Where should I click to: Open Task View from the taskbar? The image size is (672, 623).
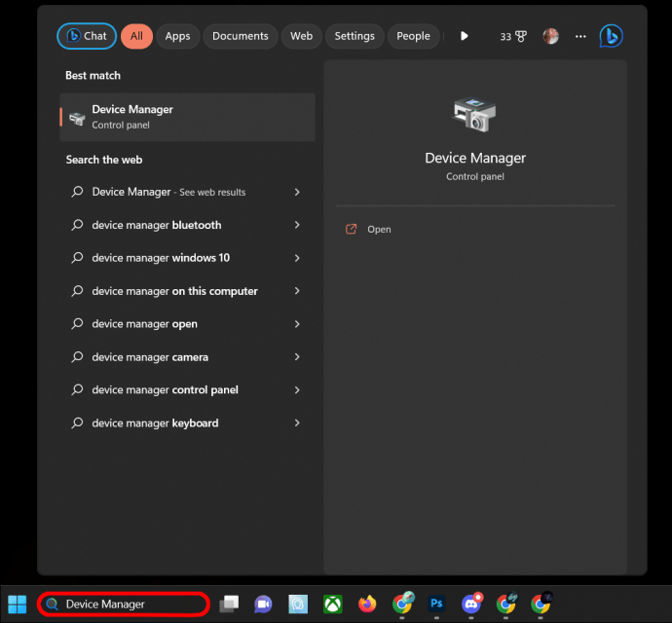(x=229, y=605)
